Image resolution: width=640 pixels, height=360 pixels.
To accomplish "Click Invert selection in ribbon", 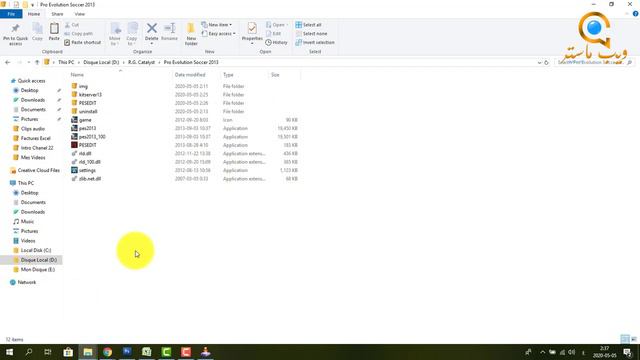I will coord(315,42).
